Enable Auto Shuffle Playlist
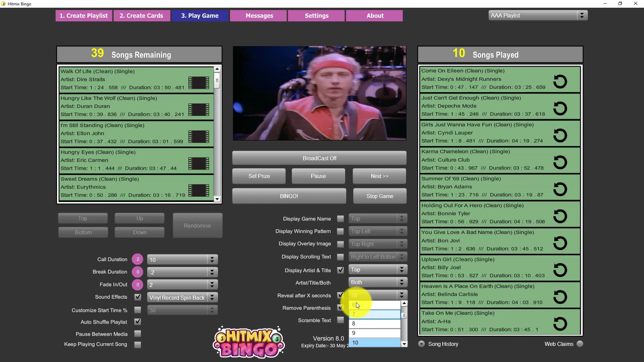The height and width of the screenshot is (362, 644). point(138,321)
